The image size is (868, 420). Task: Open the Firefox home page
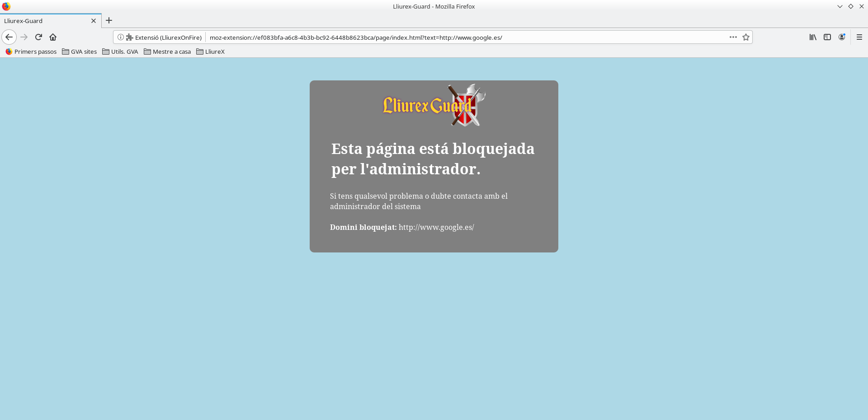(x=53, y=37)
